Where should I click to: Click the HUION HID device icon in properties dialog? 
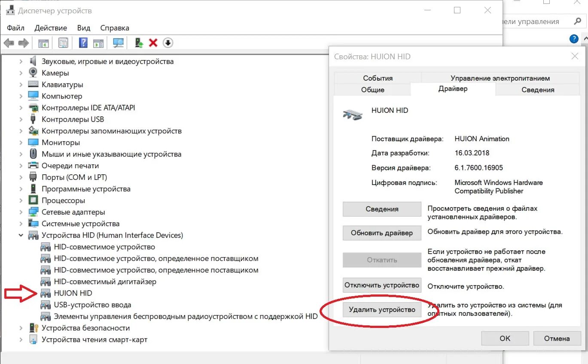pyautogui.click(x=353, y=115)
